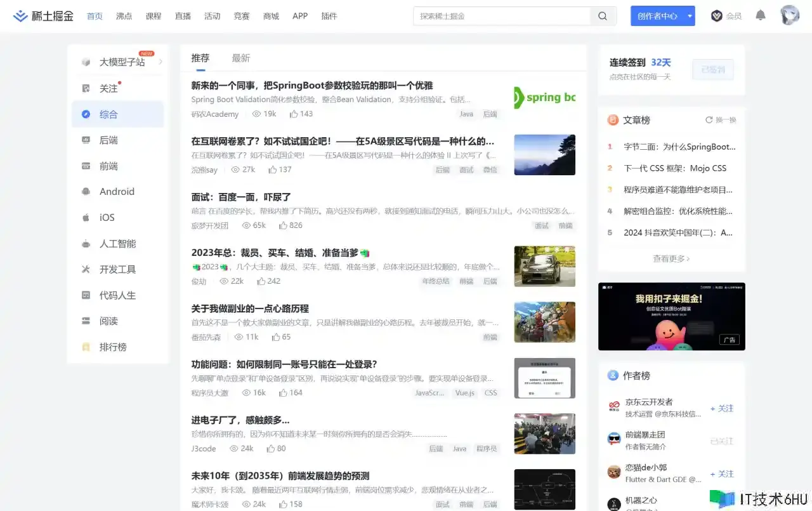Refresh article ranking with 换一换

click(x=721, y=120)
